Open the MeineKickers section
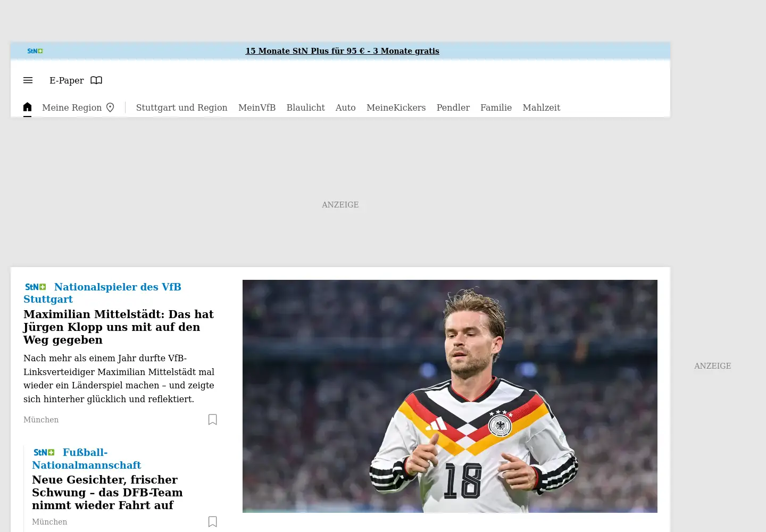The image size is (766, 532). click(396, 107)
